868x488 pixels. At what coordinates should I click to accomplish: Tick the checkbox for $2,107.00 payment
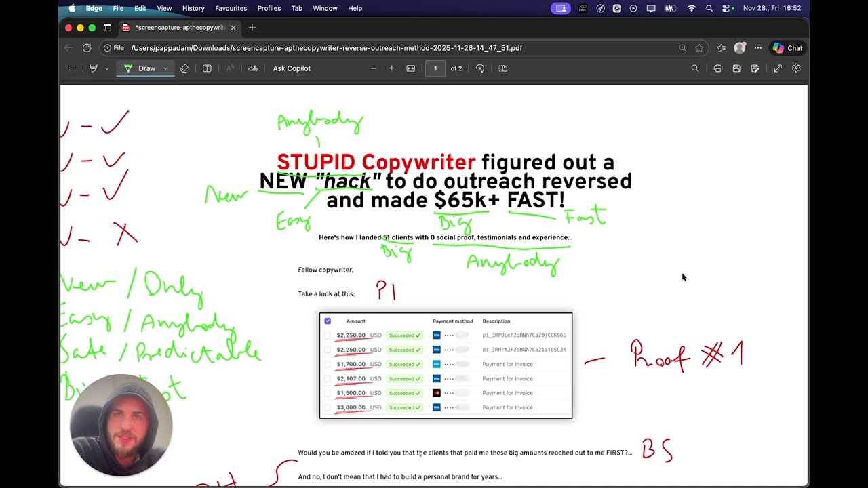tap(328, 379)
